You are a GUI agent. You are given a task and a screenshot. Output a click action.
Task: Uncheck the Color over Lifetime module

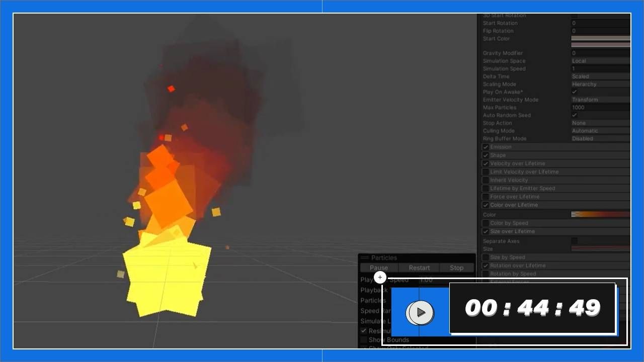(486, 205)
